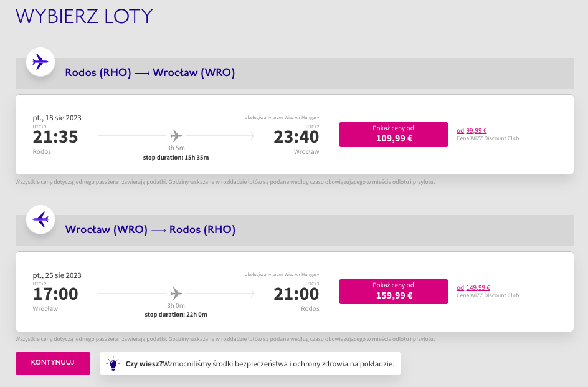The image size is (588, 387).
Task: Open the od 99,99 € WIZZ Discount link
Action: [472, 131]
